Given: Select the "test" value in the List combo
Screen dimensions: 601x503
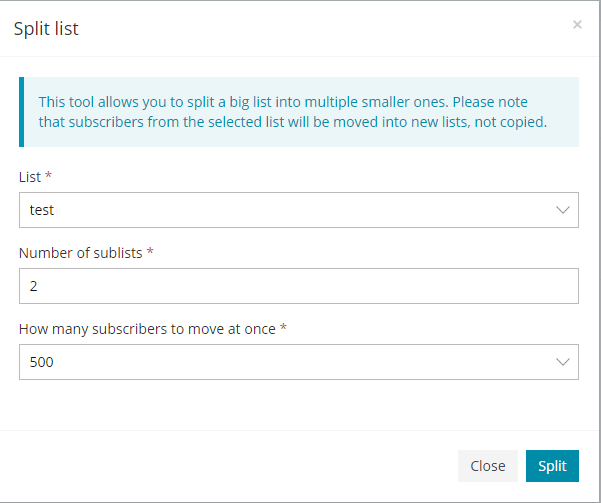Looking at the screenshot, I should pos(42,211).
